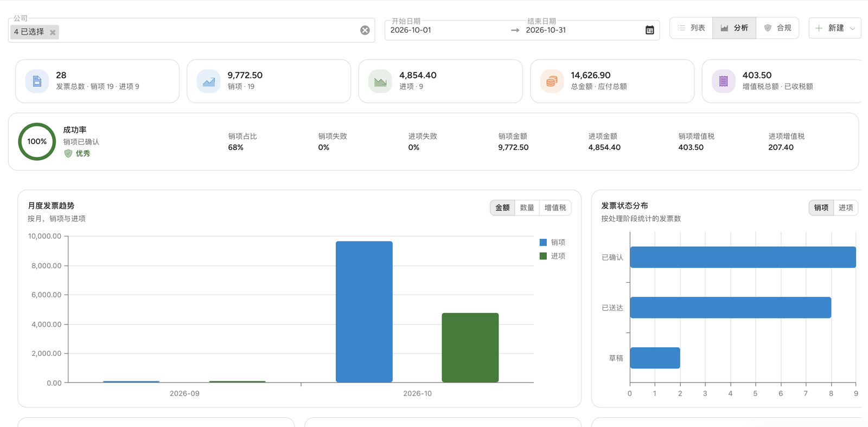Click the purchase chart icon for 4,854.40
Viewport: 868px width, 427px height.
380,81
